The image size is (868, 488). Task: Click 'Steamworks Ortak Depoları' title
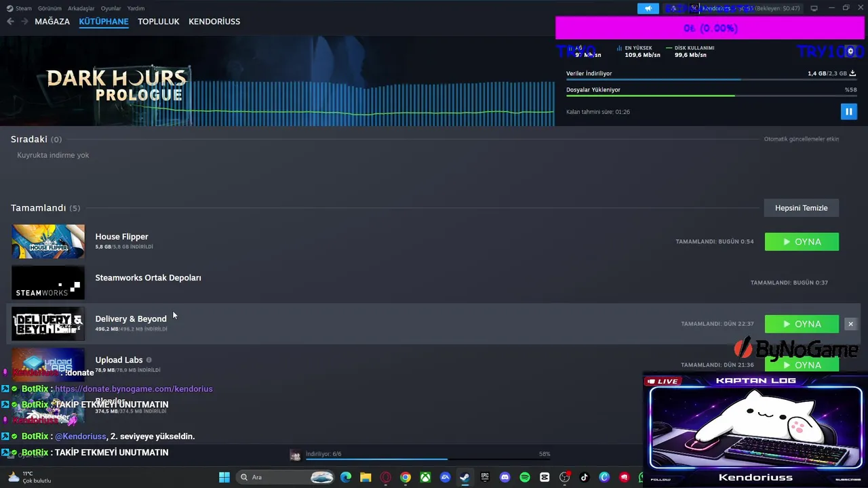148,278
